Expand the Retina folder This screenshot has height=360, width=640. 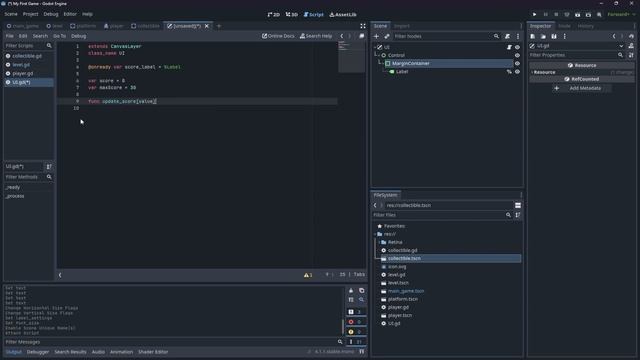click(379, 242)
